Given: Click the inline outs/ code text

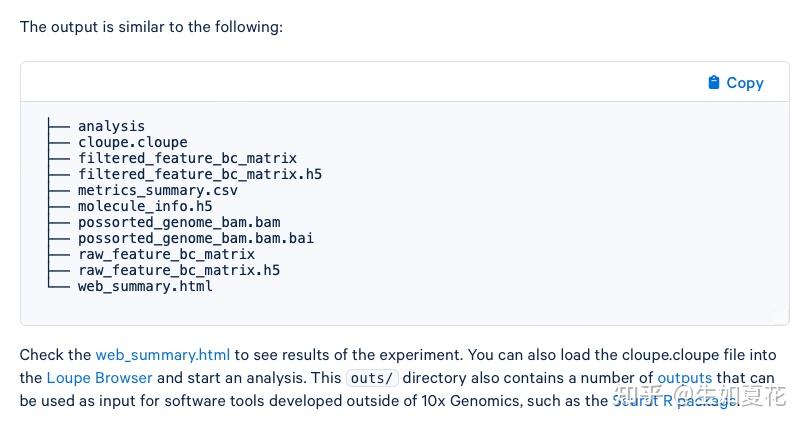Looking at the screenshot, I should [x=371, y=378].
